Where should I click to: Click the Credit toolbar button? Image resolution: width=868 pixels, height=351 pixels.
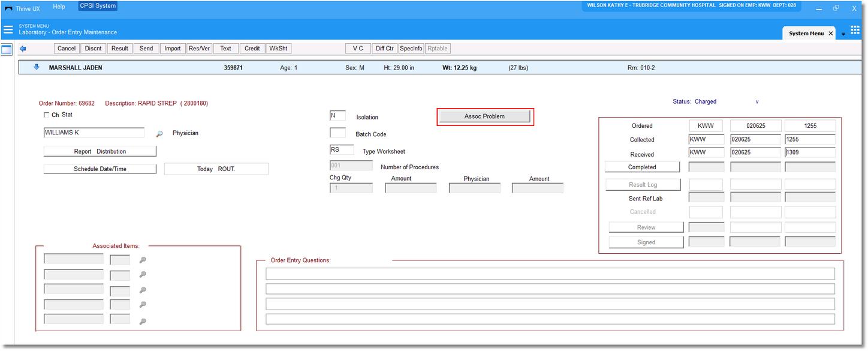pos(252,49)
